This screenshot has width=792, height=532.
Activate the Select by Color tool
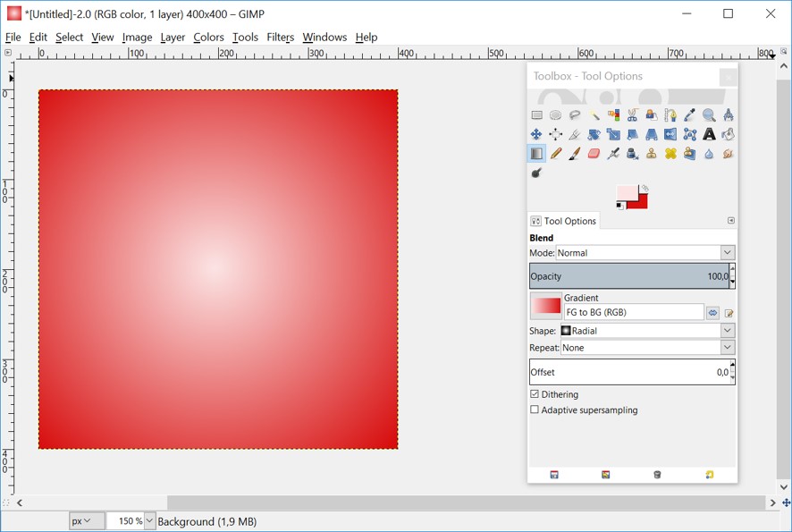click(613, 115)
